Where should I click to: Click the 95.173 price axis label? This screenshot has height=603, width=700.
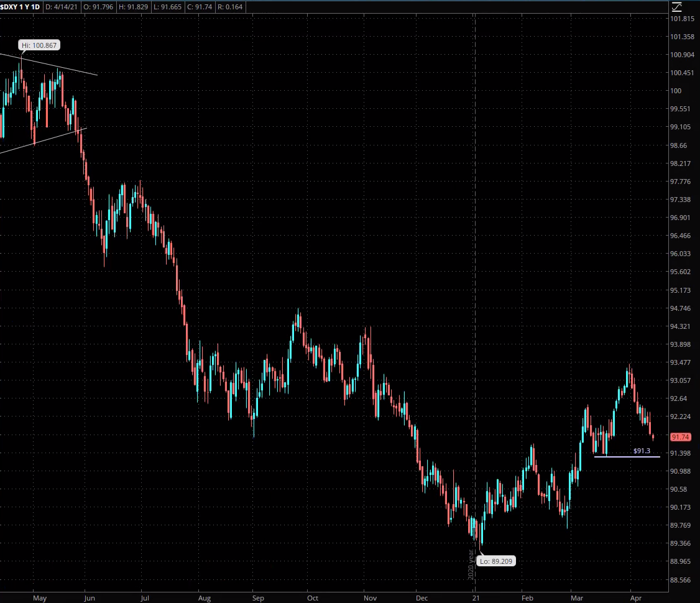680,290
